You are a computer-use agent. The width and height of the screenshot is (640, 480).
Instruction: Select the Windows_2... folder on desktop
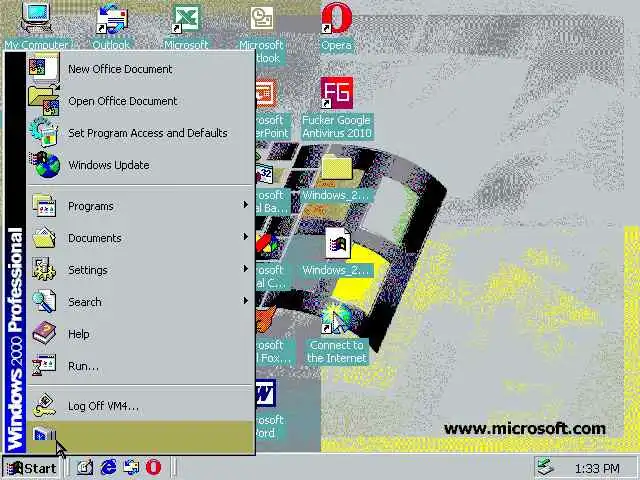pyautogui.click(x=337, y=178)
